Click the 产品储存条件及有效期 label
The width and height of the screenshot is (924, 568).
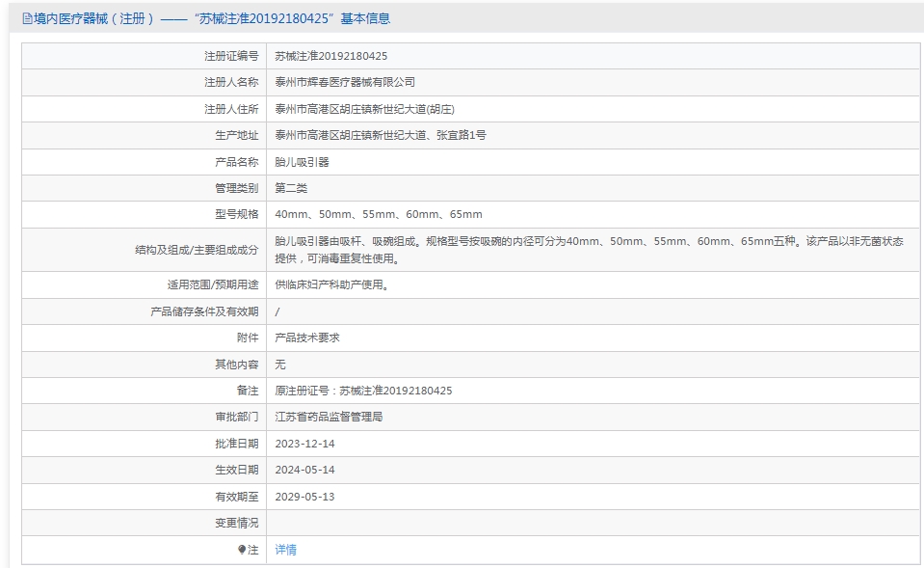204,311
